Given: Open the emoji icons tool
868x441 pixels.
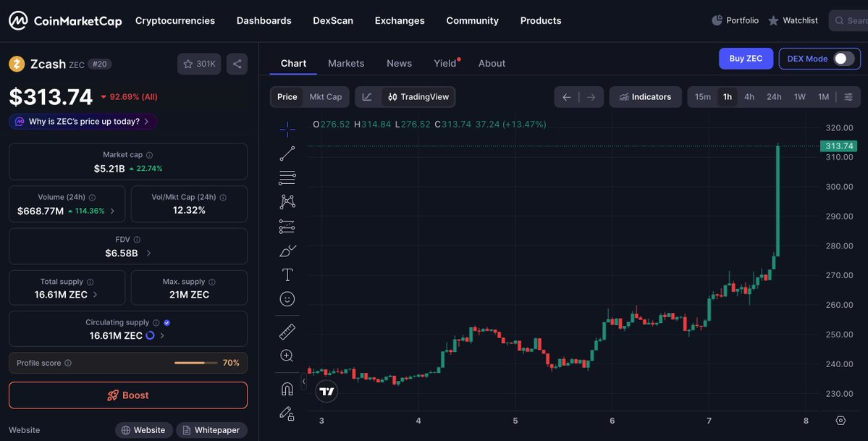Looking at the screenshot, I should tap(287, 299).
